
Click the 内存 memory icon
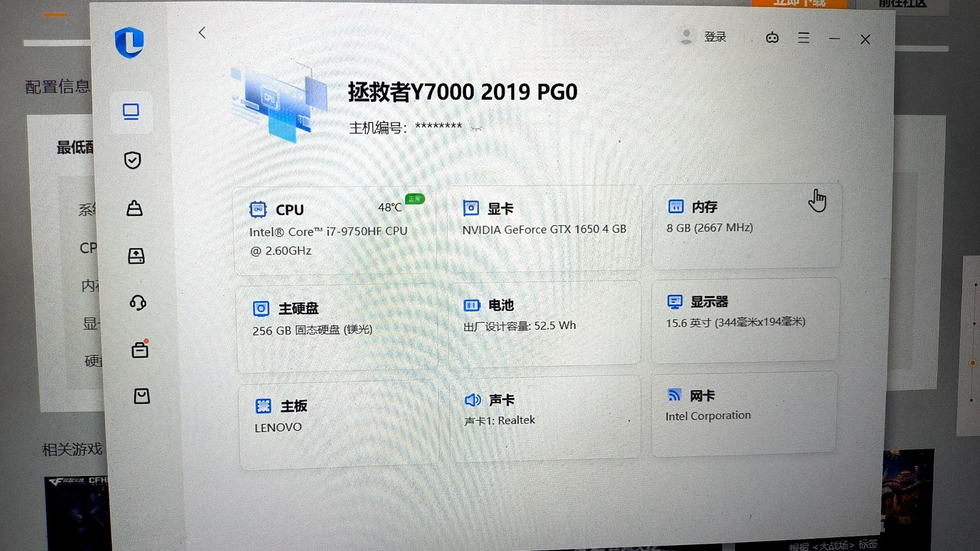pyautogui.click(x=676, y=206)
